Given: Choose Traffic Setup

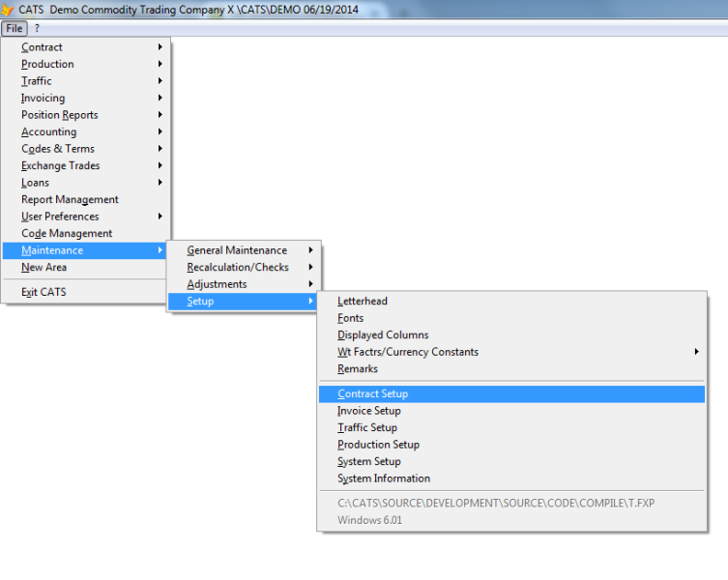Looking at the screenshot, I should click(511, 427).
